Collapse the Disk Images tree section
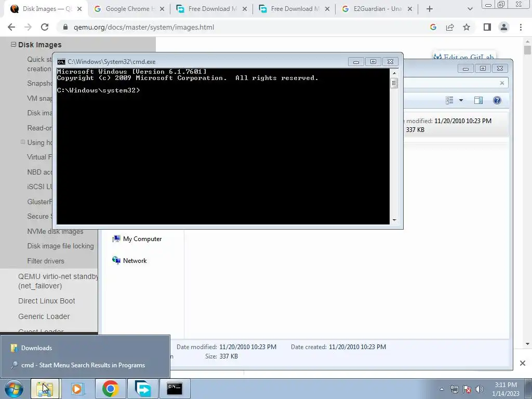Image resolution: width=532 pixels, height=399 pixels. (13, 45)
